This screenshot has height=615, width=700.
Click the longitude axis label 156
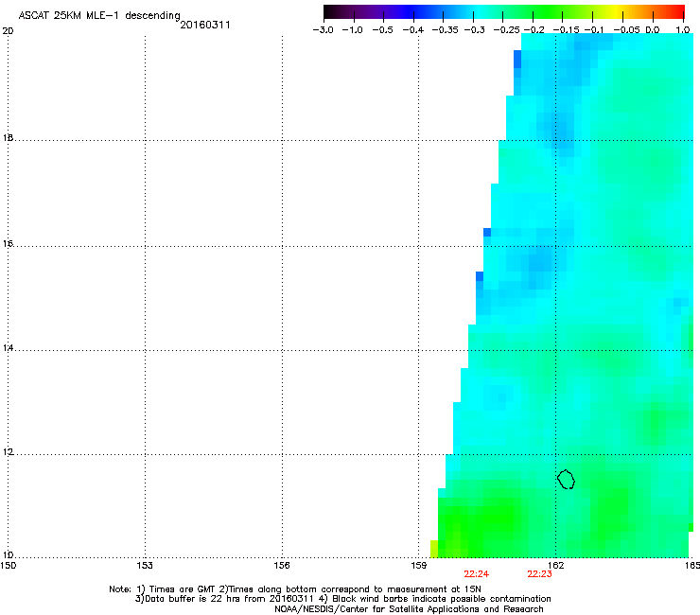pyautogui.click(x=282, y=566)
